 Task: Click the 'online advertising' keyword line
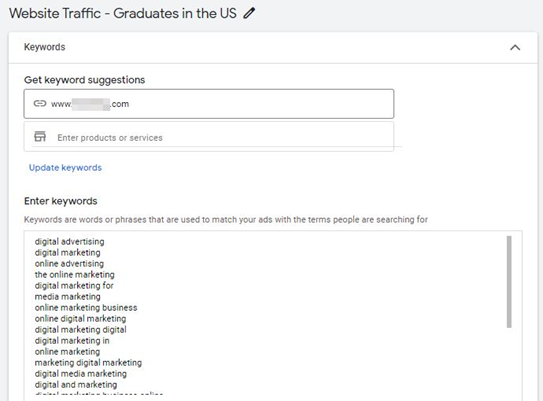[x=69, y=264]
